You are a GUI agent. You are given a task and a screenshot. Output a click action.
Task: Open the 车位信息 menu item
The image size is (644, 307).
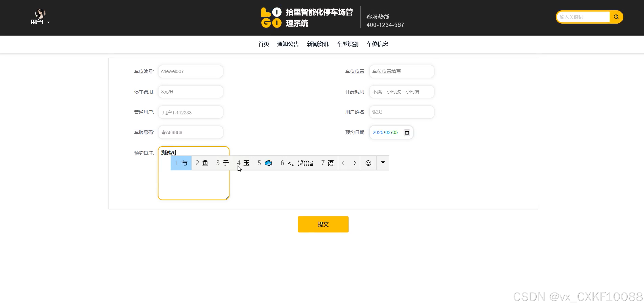[377, 44]
